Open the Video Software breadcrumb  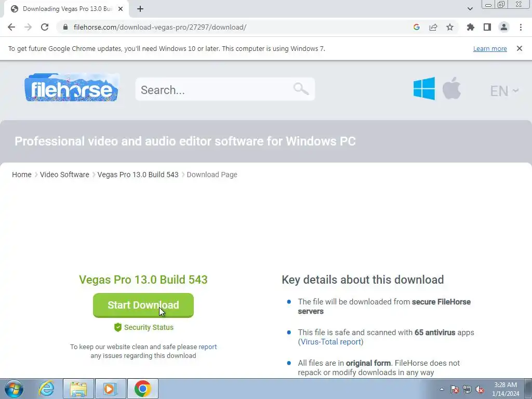[64, 175]
